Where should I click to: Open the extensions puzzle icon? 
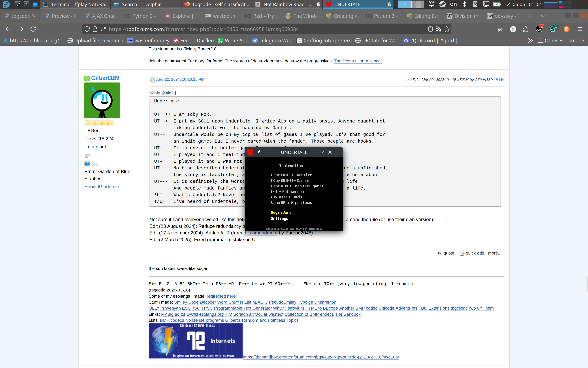526,29
